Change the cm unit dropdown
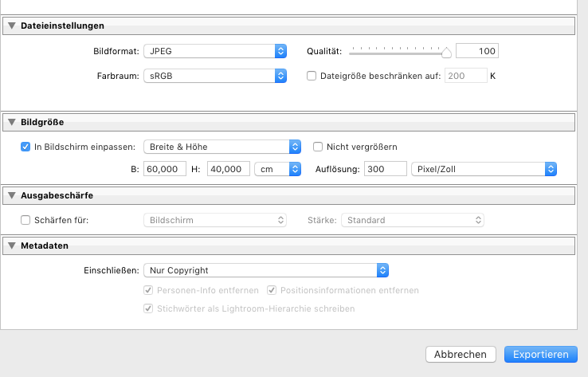 click(x=277, y=169)
